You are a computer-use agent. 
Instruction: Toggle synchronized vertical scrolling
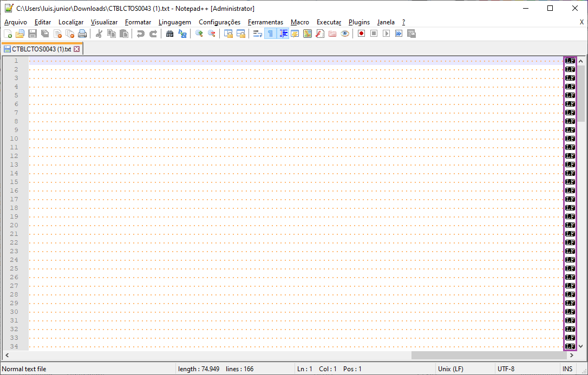(228, 34)
